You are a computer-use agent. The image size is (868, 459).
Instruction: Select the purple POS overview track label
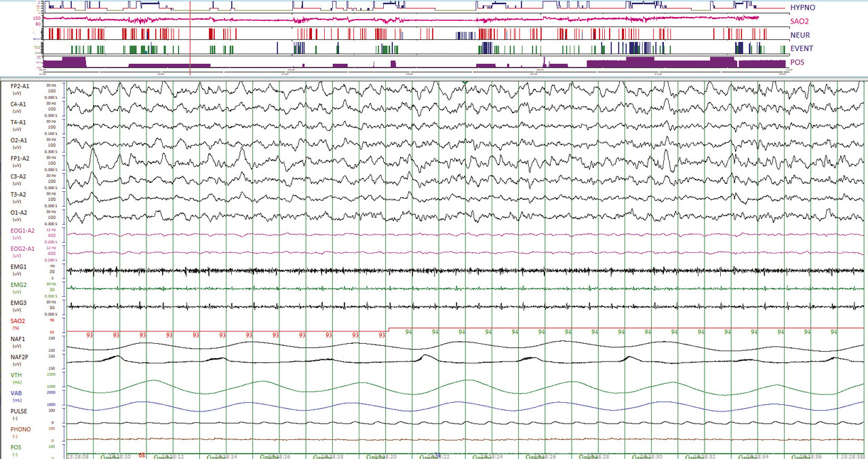click(x=797, y=62)
